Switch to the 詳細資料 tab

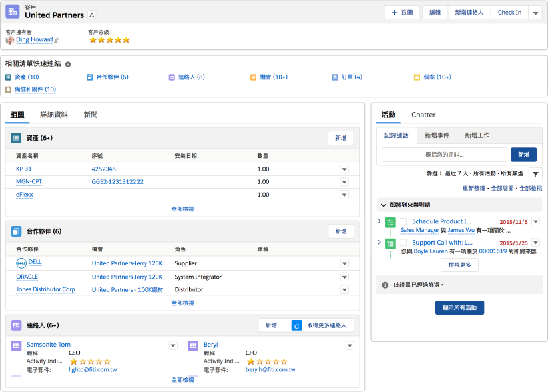tap(54, 115)
